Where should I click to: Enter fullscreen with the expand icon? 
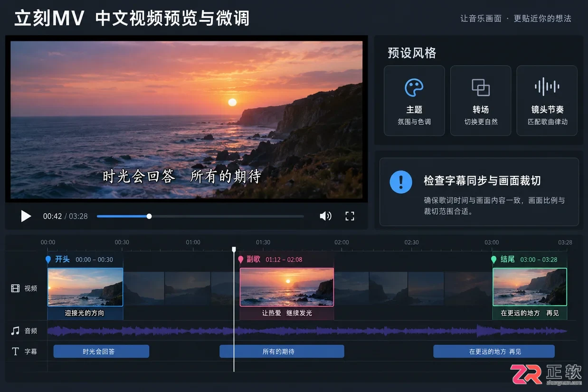350,216
